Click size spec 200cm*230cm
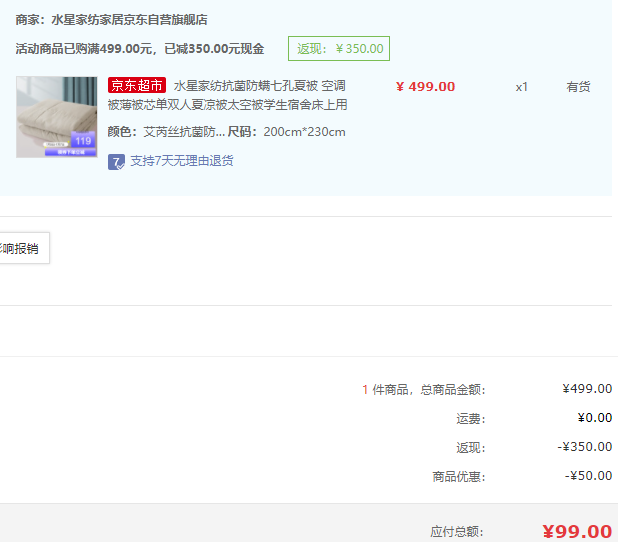 pyautogui.click(x=304, y=132)
